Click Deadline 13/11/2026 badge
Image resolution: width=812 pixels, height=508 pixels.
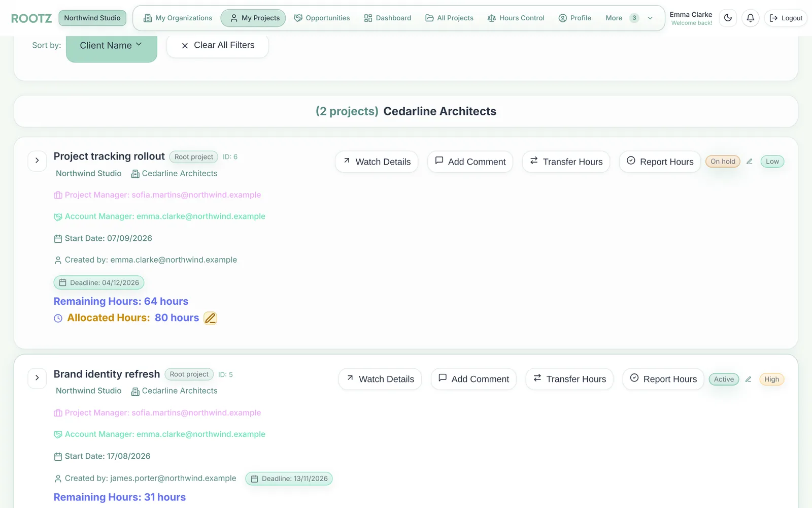(289, 479)
